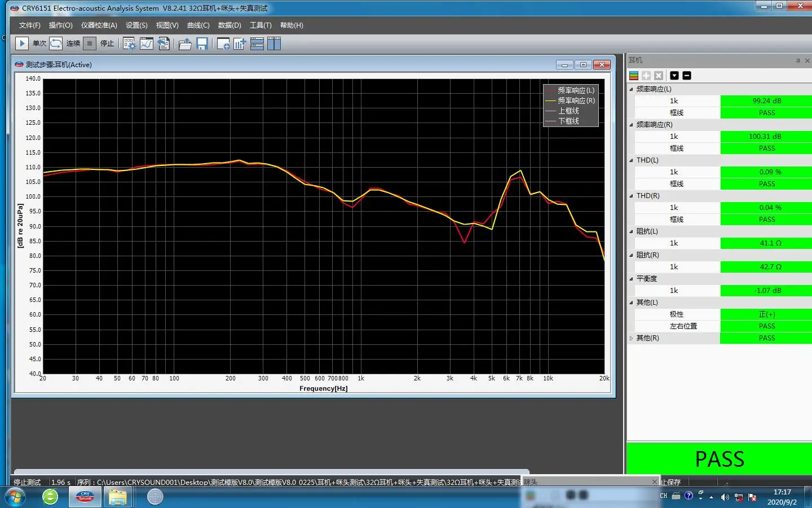Open the 仪器校准(A) menu

pyautogui.click(x=99, y=25)
